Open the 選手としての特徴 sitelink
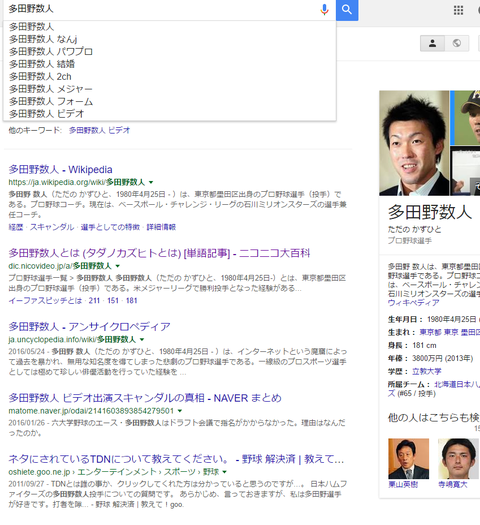This screenshot has width=480, height=525. pyautogui.click(x=110, y=227)
